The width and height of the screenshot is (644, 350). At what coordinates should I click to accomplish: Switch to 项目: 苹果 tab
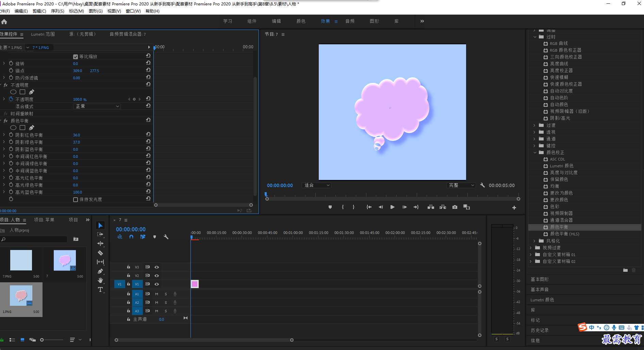pos(44,220)
